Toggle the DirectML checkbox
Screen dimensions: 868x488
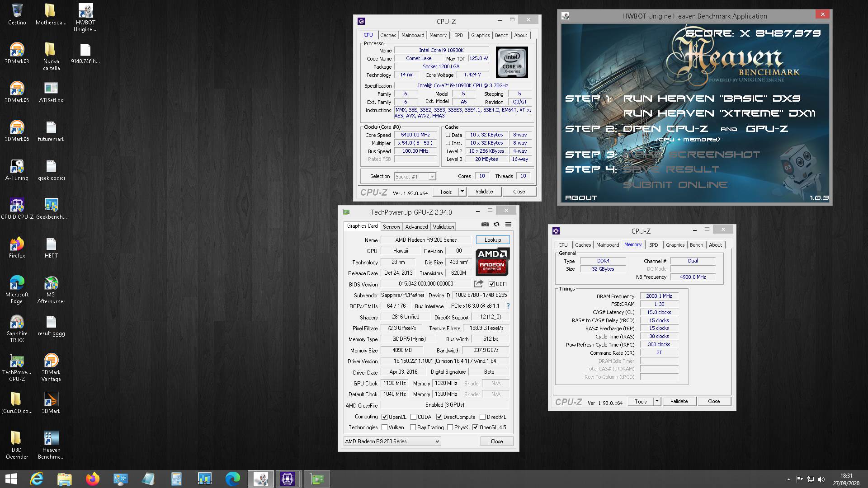(482, 417)
